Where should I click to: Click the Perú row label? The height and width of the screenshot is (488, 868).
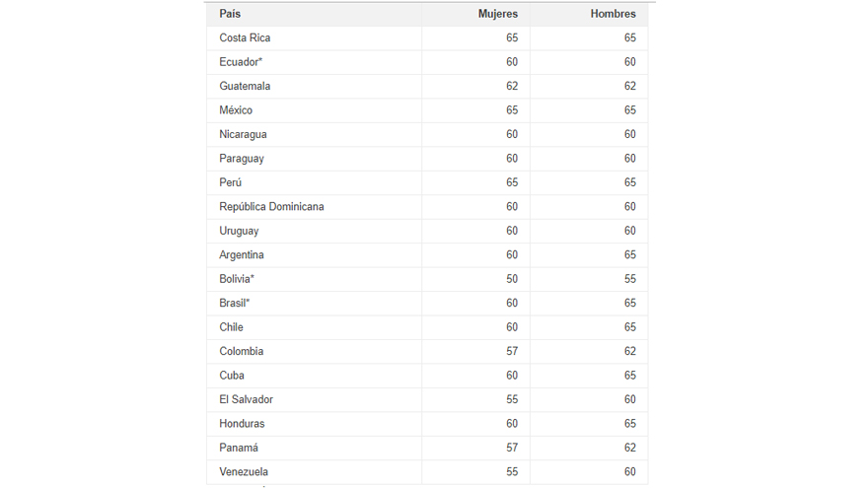tap(230, 182)
